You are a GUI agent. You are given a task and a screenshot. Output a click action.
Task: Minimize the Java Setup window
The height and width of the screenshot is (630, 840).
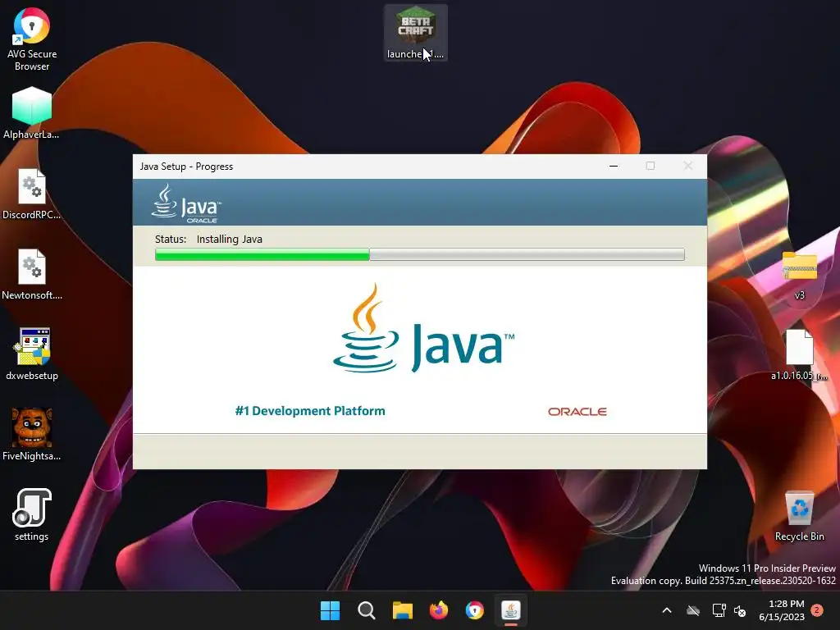tap(614, 166)
